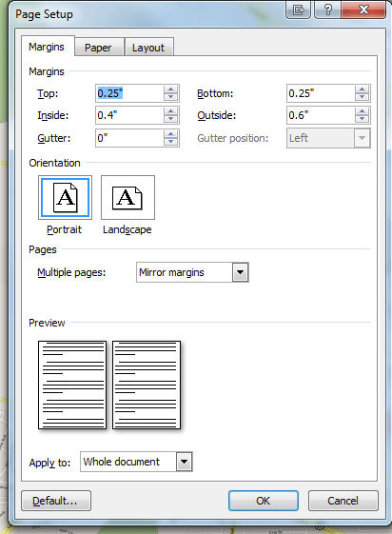Image resolution: width=392 pixels, height=534 pixels.
Task: Switch to the Layout tab
Action: [x=148, y=47]
